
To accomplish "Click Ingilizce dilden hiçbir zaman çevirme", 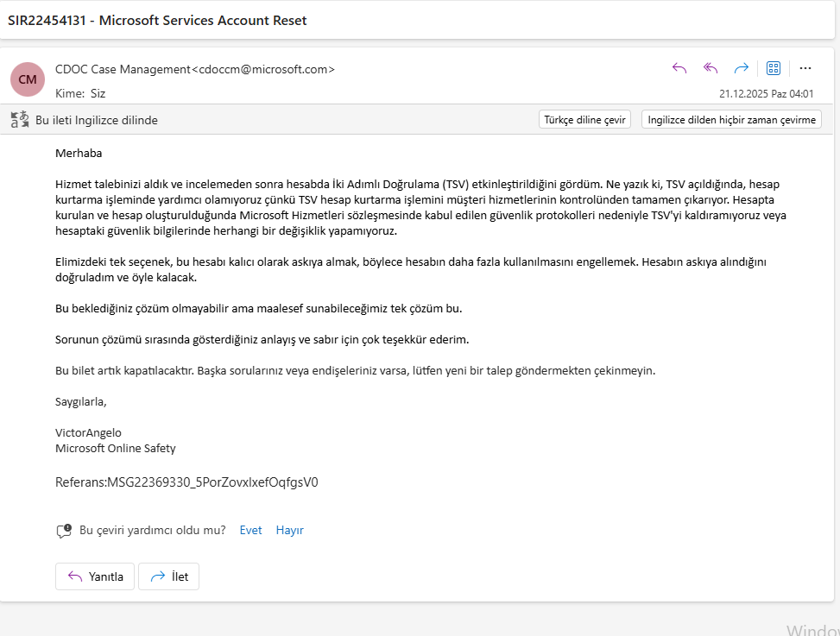I will tap(731, 119).
